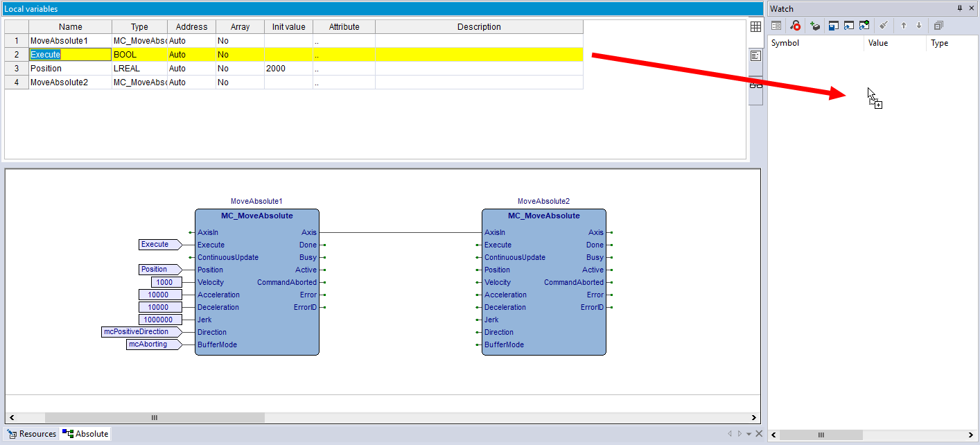The width and height of the screenshot is (980, 445).
Task: Switch to the Absolute tab
Action: [x=86, y=434]
